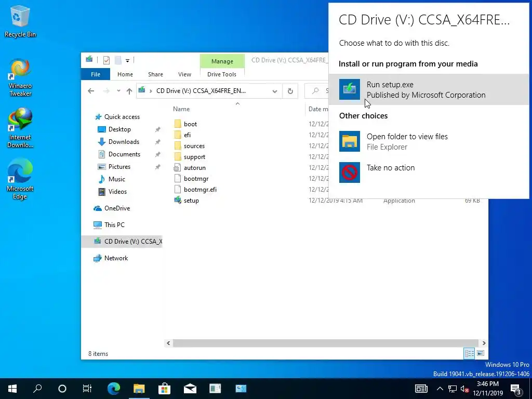Launch the Winaero Tweaker desktop shortcut

20,77
